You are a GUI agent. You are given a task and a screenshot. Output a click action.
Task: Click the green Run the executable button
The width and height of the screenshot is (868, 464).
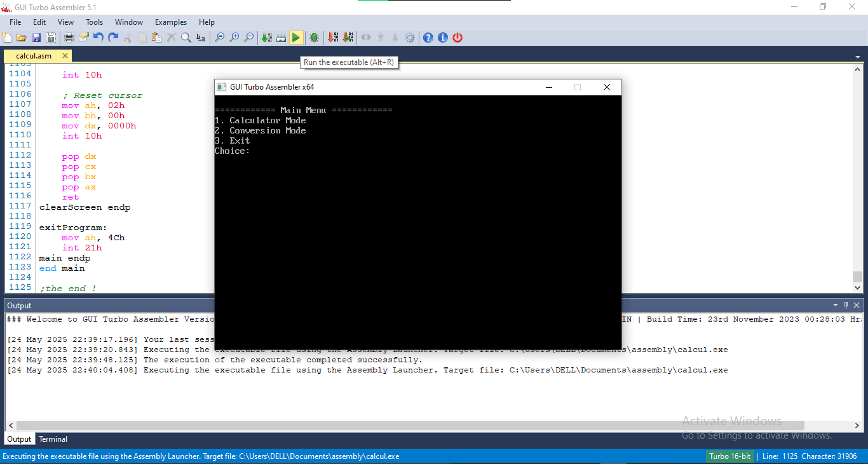(296, 38)
